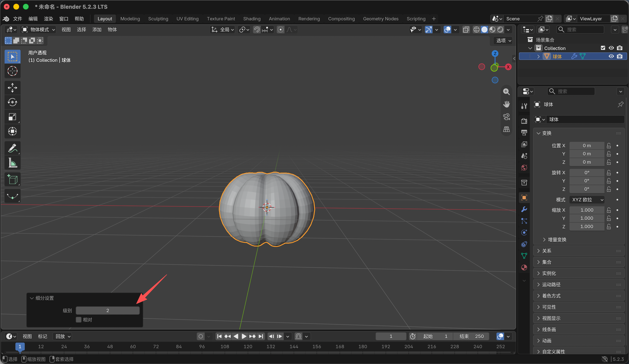Select the Rotate tool
629x364 pixels.
point(12,102)
